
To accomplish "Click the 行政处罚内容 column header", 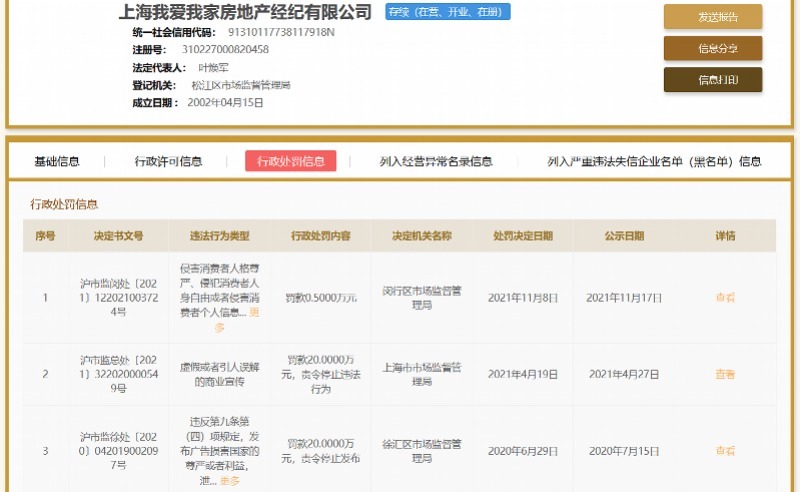I will 320,236.
